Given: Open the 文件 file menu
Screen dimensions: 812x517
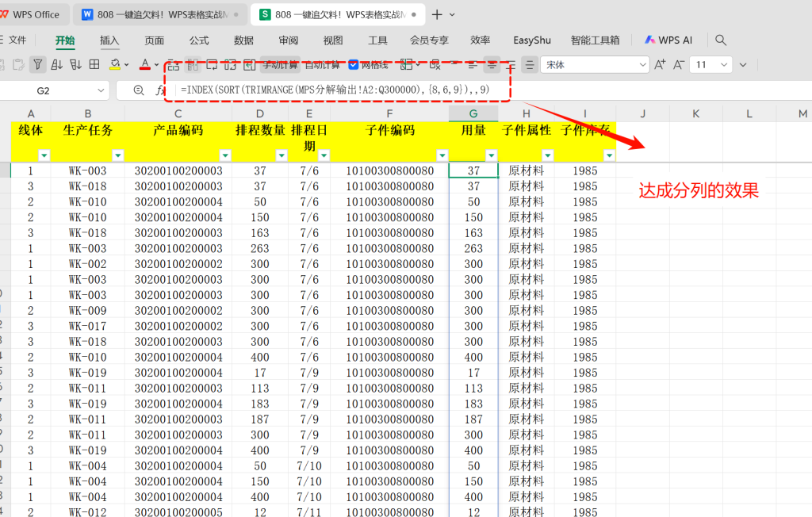Looking at the screenshot, I should 17,40.
